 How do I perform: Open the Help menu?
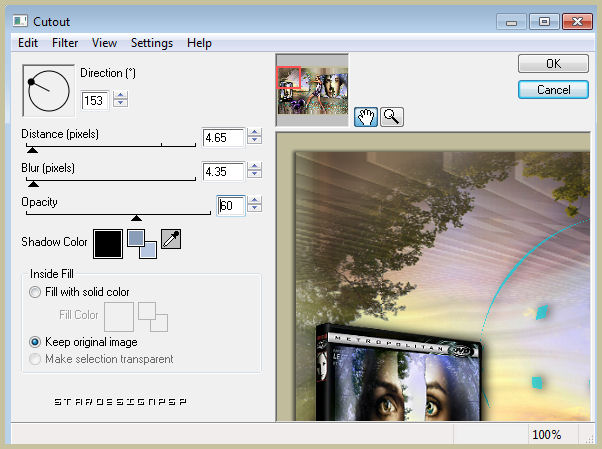coord(199,43)
